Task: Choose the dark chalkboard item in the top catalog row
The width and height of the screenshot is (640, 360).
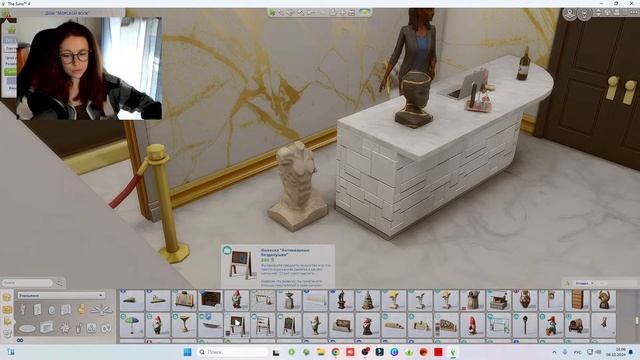Action: pos(210,300)
